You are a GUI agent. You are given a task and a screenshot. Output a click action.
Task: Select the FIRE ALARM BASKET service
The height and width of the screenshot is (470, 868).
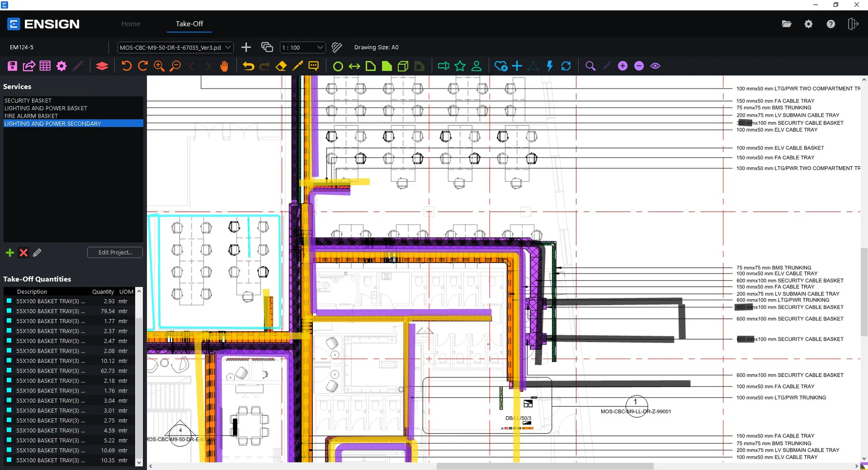coord(73,116)
